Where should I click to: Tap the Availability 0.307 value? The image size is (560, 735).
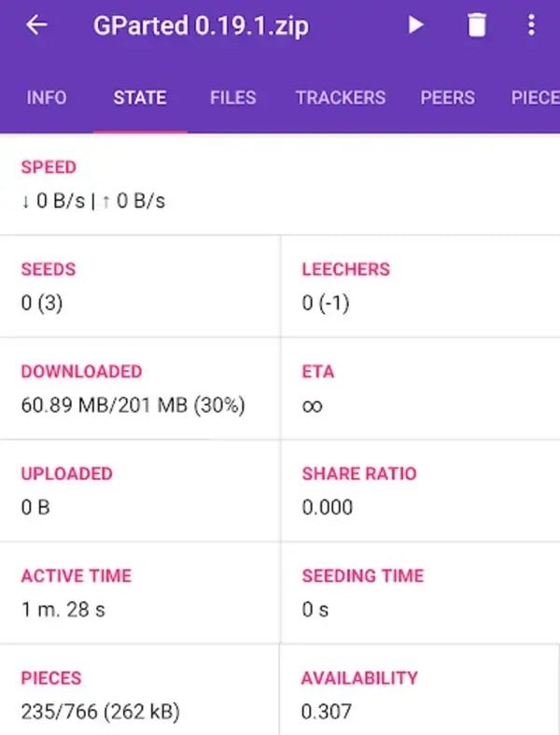coord(326,712)
